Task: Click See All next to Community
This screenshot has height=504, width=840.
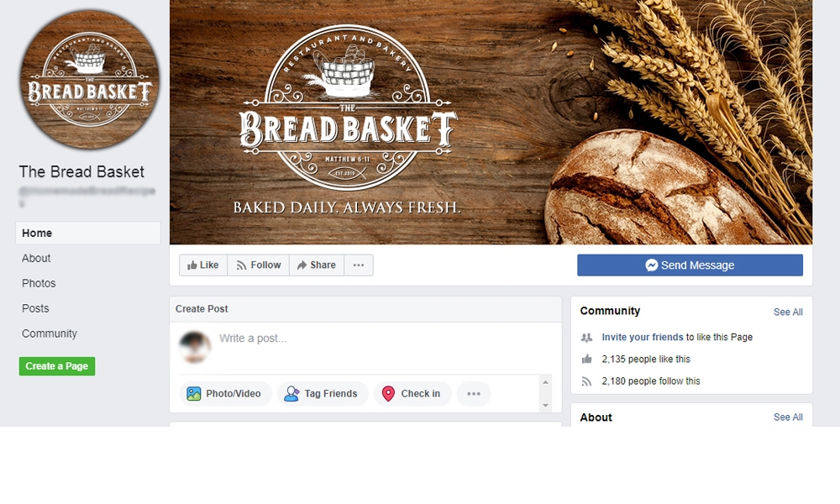Action: (788, 312)
